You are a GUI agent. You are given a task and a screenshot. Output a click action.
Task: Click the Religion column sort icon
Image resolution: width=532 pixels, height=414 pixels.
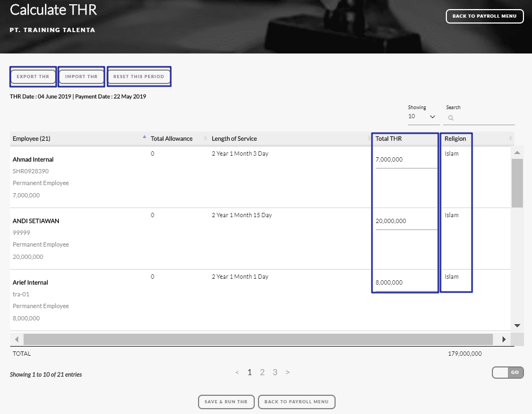(x=510, y=139)
